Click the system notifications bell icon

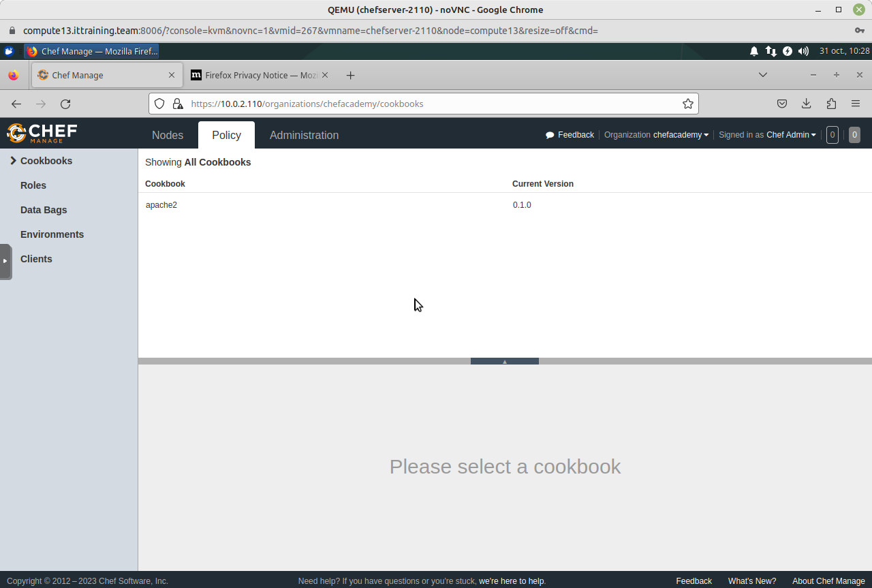point(754,51)
